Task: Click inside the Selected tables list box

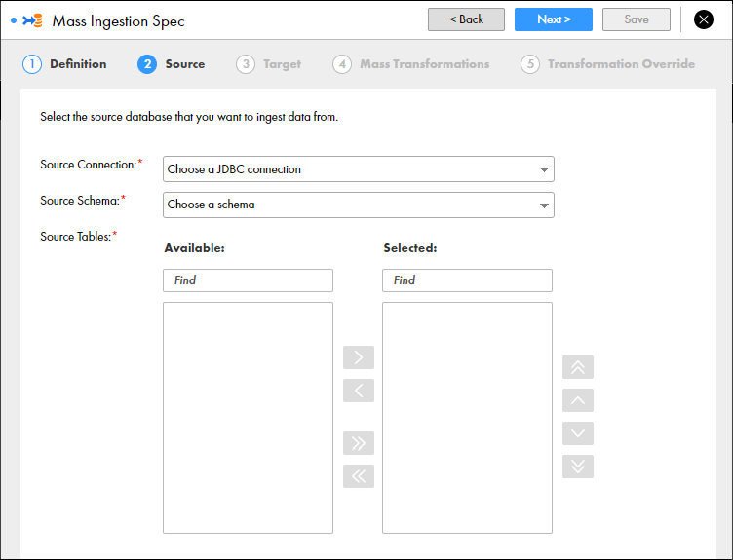Action: (467, 418)
